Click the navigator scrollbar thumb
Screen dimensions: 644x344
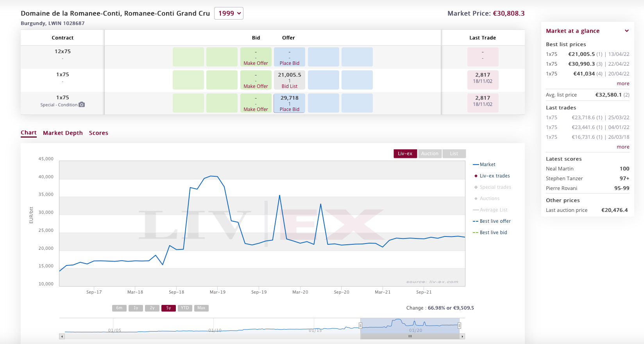pos(410,336)
